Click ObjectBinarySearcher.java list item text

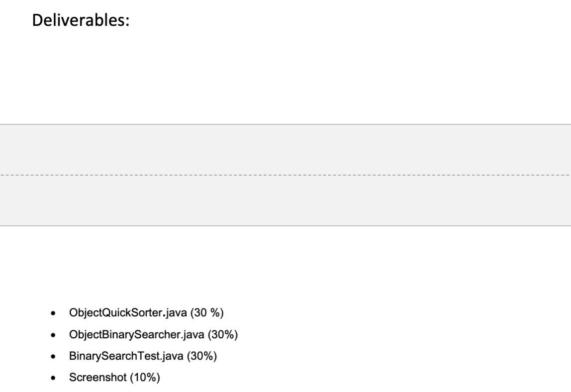point(137,334)
